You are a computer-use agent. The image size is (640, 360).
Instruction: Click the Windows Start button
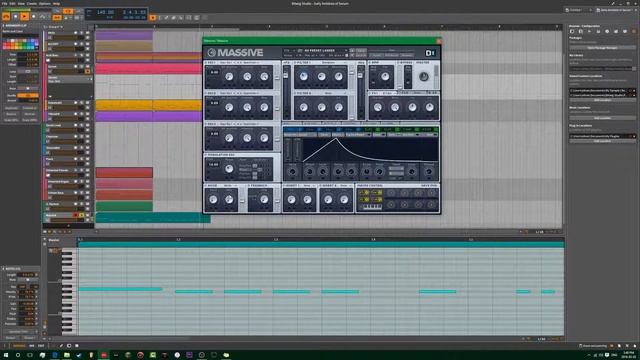6,355
